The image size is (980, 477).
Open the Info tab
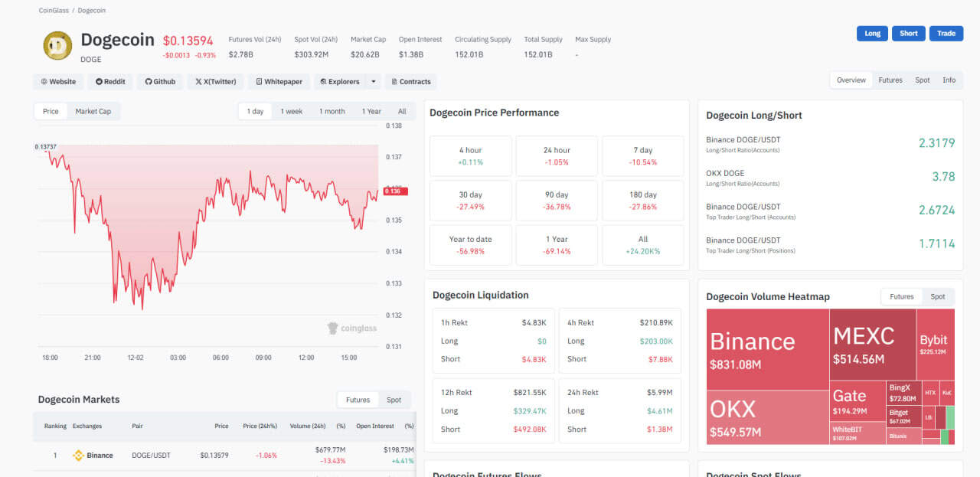pyautogui.click(x=949, y=80)
